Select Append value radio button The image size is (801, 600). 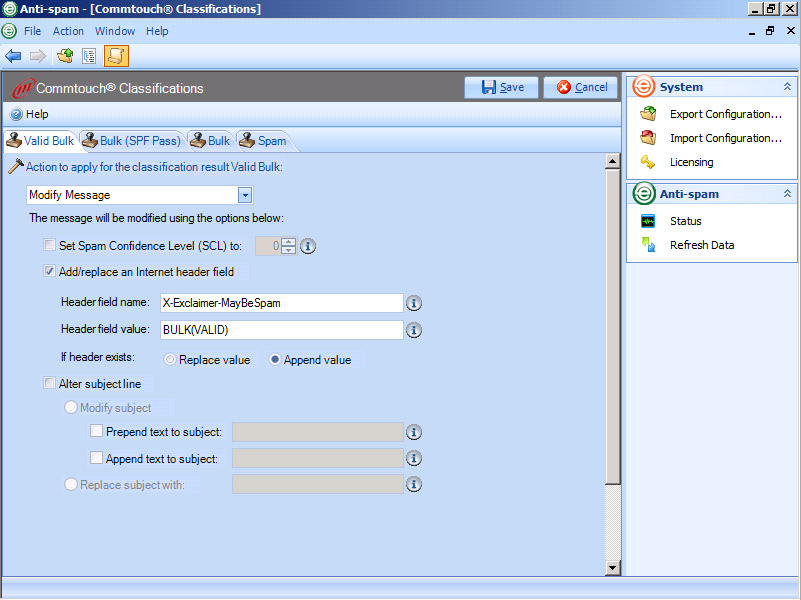coord(275,359)
